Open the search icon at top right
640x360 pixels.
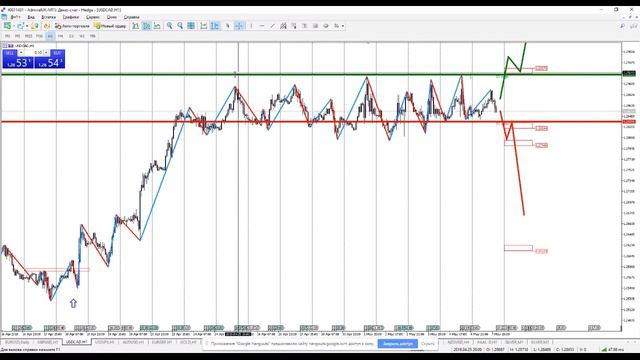(x=622, y=26)
